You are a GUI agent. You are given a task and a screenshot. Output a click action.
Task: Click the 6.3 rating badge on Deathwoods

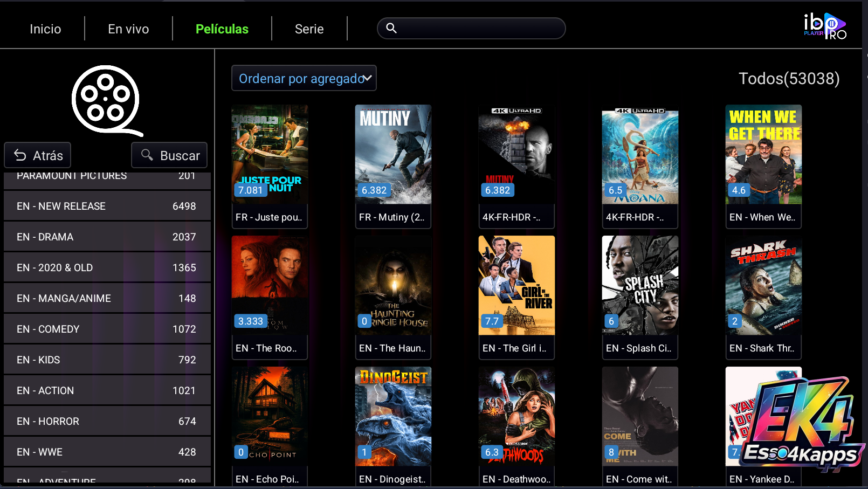pyautogui.click(x=492, y=452)
